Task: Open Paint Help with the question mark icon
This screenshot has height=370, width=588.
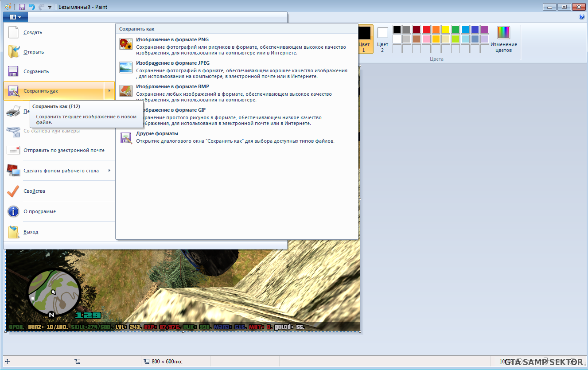Action: click(582, 17)
